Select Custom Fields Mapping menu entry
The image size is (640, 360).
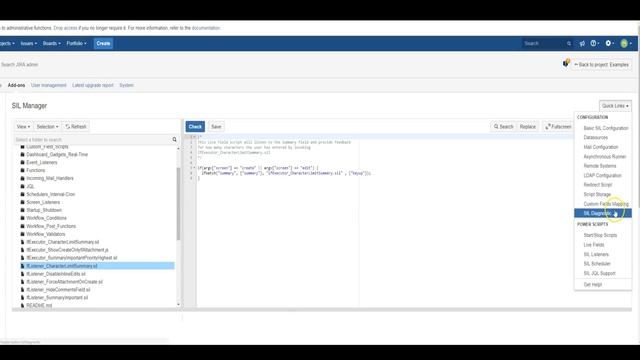[x=603, y=204]
